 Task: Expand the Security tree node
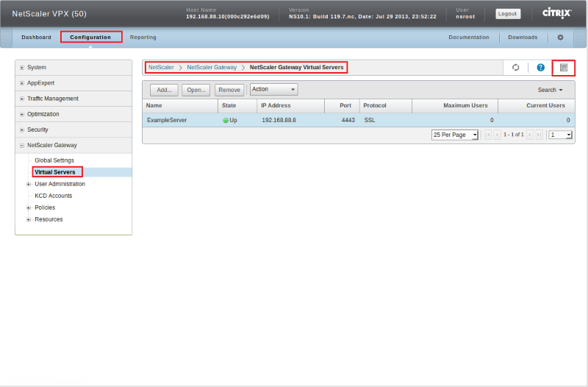(22, 130)
